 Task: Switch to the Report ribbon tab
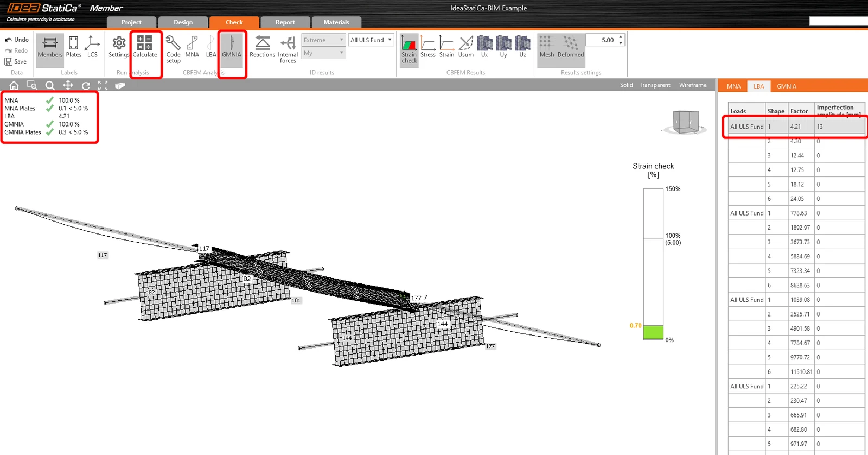point(285,22)
